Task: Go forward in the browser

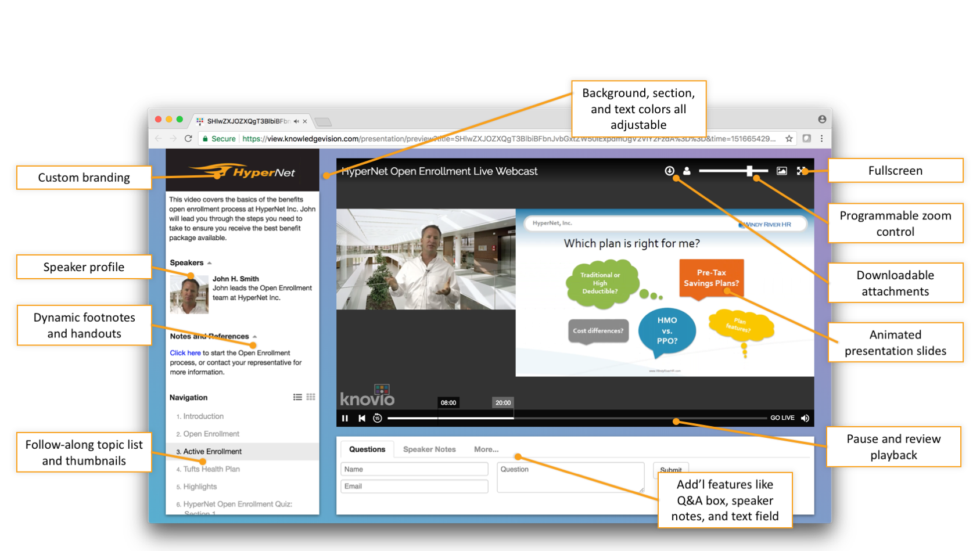Action: coord(173,139)
